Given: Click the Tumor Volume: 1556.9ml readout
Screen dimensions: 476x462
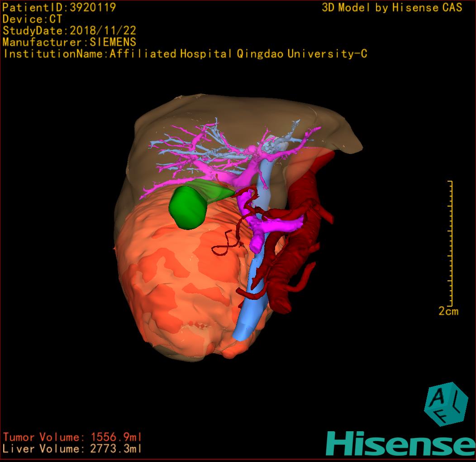Looking at the screenshot, I should click(x=72, y=437).
